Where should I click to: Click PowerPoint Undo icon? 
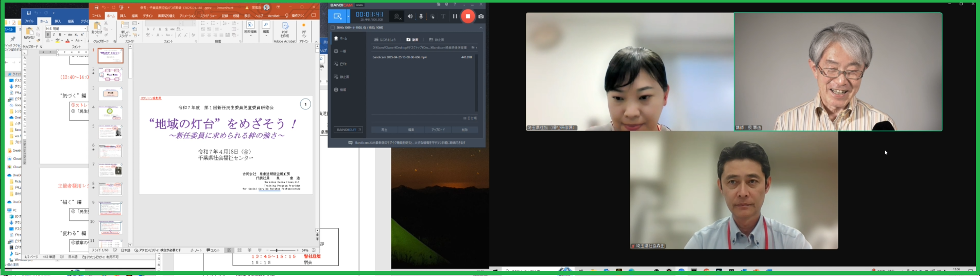[x=104, y=8]
